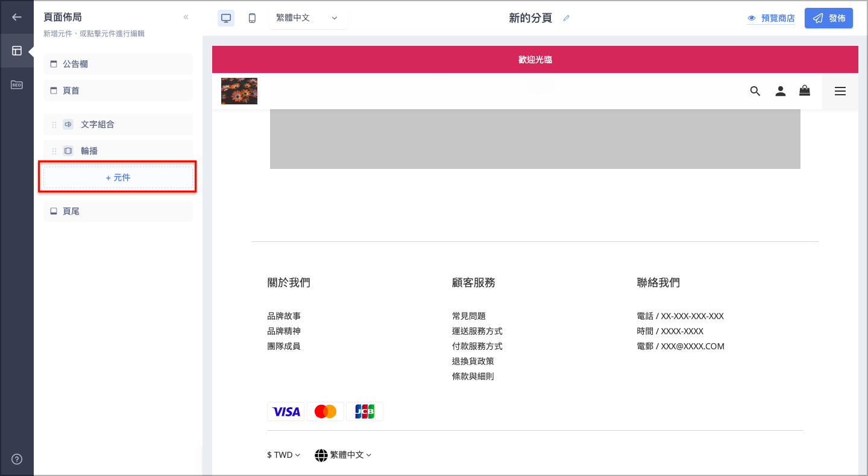Open the help question mark icon
The width and height of the screenshot is (868, 476).
point(17,459)
